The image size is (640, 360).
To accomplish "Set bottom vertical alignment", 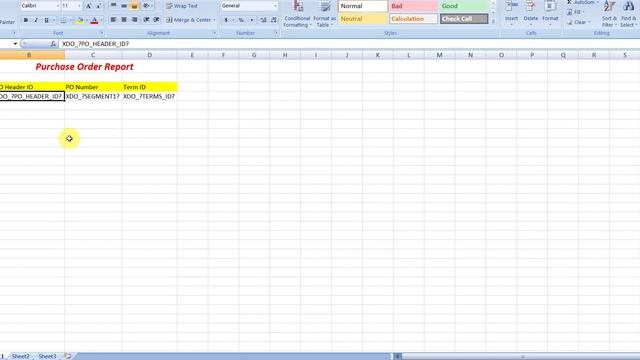I will (x=134, y=6).
